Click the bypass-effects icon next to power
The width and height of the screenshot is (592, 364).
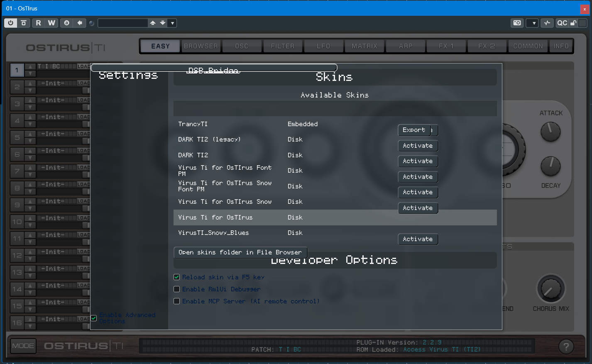click(x=24, y=23)
